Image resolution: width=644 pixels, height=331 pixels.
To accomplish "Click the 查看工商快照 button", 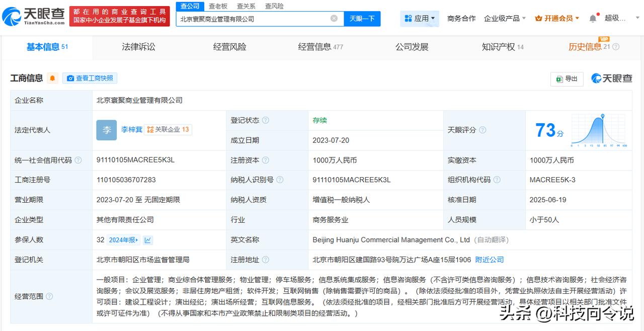I will pyautogui.click(x=90, y=78).
